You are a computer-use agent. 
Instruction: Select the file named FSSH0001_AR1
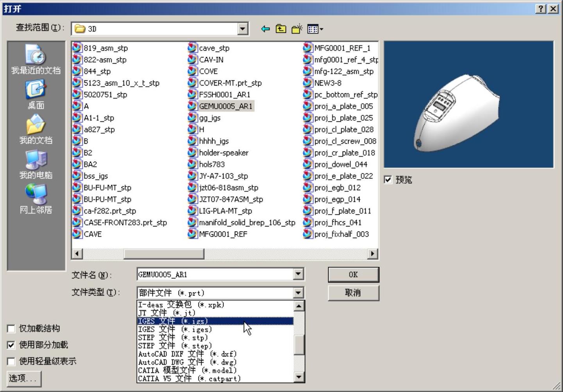click(225, 94)
